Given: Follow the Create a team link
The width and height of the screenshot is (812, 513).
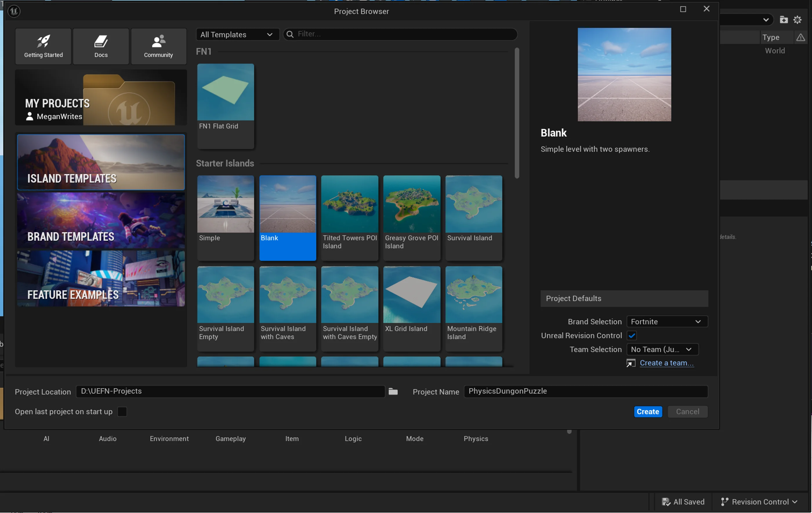Looking at the screenshot, I should pos(667,363).
